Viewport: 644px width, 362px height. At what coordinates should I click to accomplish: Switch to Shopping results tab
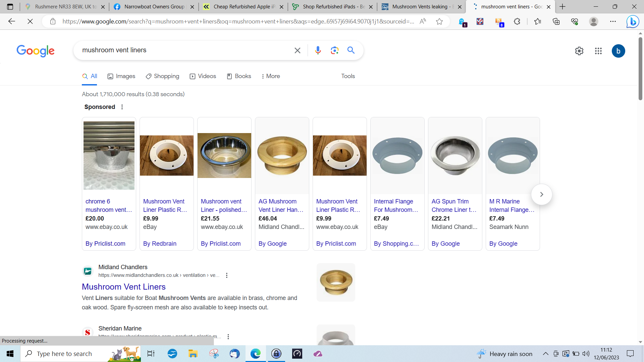pyautogui.click(x=162, y=76)
